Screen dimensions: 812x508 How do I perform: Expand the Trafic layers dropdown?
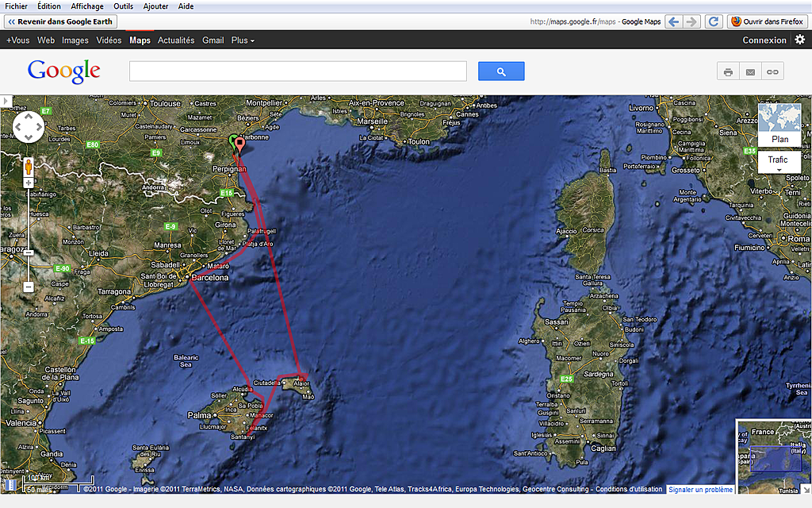[779, 162]
